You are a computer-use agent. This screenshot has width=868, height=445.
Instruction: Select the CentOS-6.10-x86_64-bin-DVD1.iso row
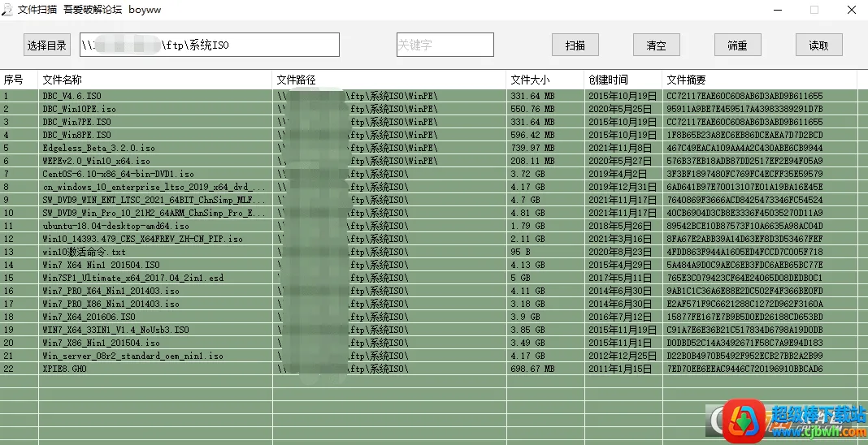(428, 174)
